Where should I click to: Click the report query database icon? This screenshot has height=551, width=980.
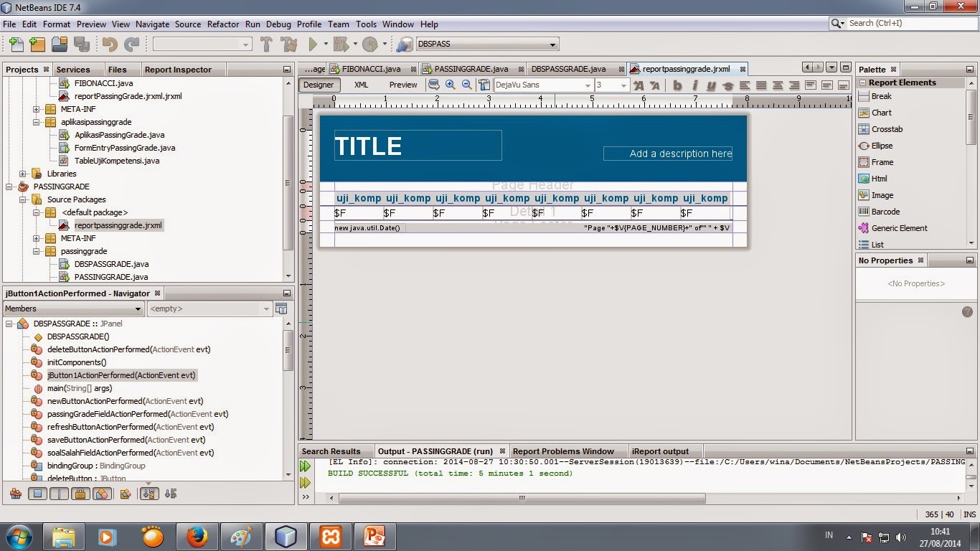tap(434, 85)
